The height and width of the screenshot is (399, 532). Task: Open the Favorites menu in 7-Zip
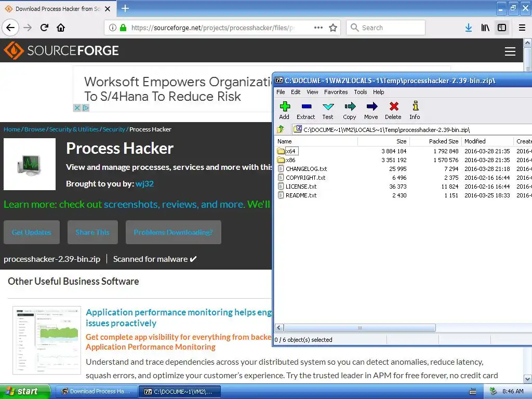point(336,92)
